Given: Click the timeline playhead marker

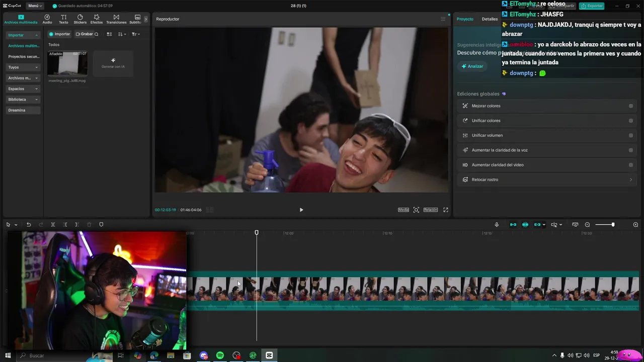Looking at the screenshot, I should coord(257,233).
